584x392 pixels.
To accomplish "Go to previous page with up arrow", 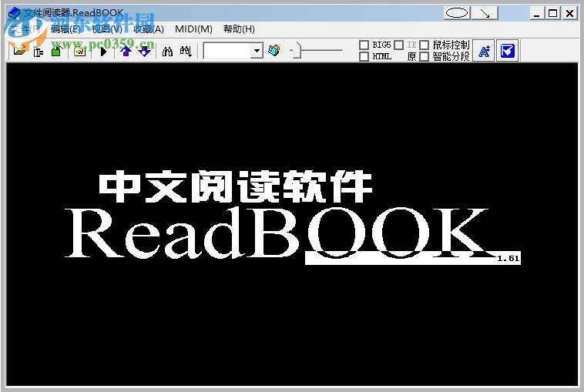I will point(126,51).
